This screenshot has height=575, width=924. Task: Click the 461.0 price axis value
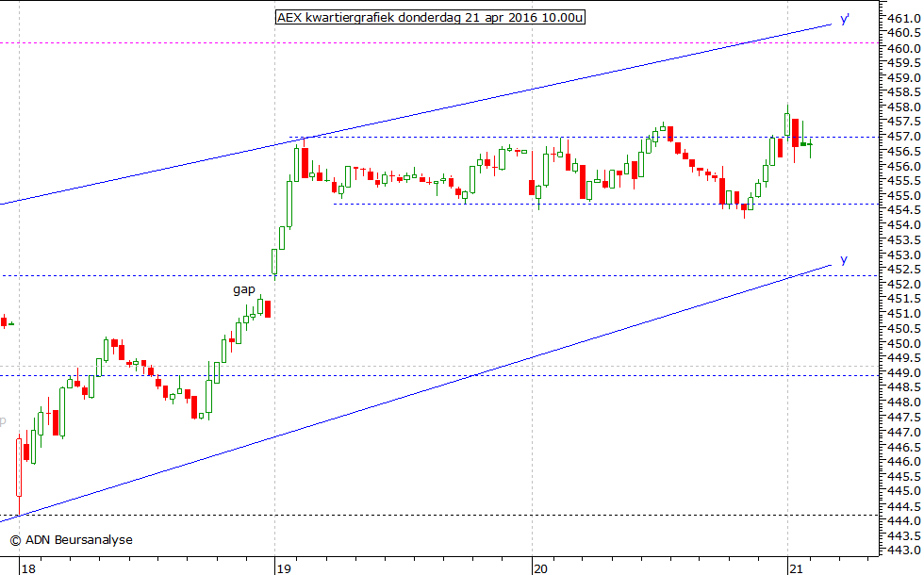(904, 18)
